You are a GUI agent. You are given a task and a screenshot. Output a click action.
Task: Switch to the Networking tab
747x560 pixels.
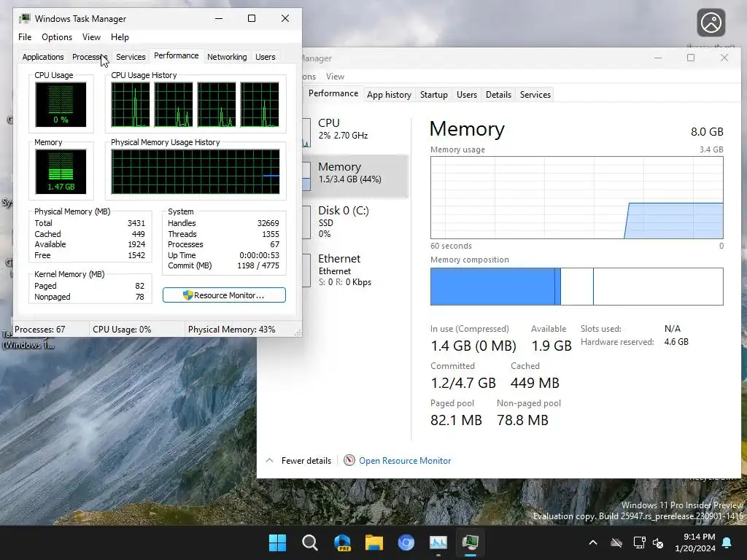click(227, 57)
